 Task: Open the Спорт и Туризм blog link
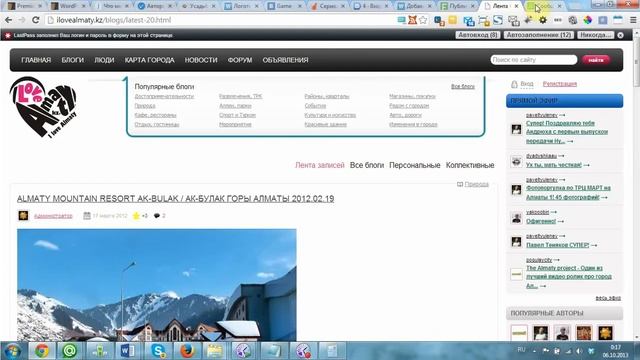click(237, 115)
